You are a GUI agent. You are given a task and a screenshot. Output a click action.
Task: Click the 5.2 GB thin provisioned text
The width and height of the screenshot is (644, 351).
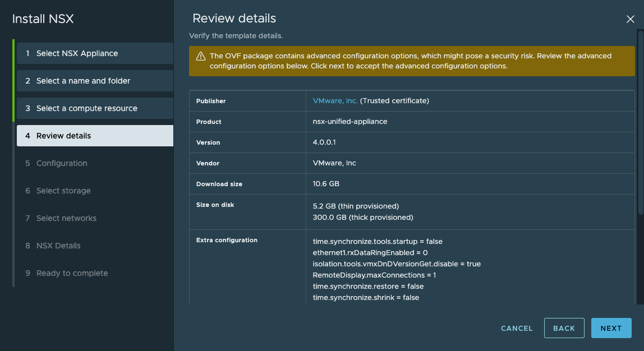point(356,206)
